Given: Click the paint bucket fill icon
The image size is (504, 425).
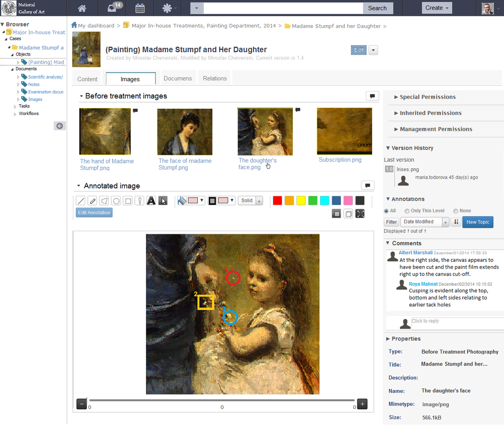Looking at the screenshot, I should pyautogui.click(x=182, y=201).
